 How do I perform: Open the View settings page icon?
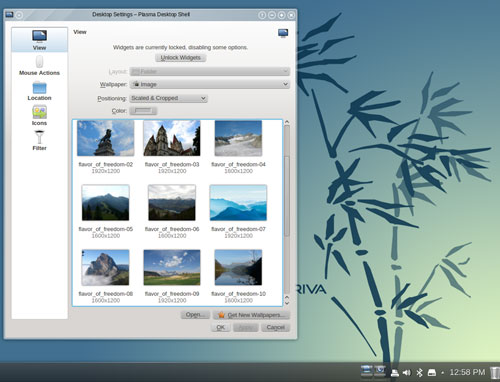coord(39,36)
